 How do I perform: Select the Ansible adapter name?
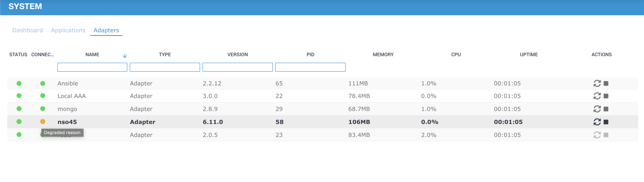click(68, 84)
